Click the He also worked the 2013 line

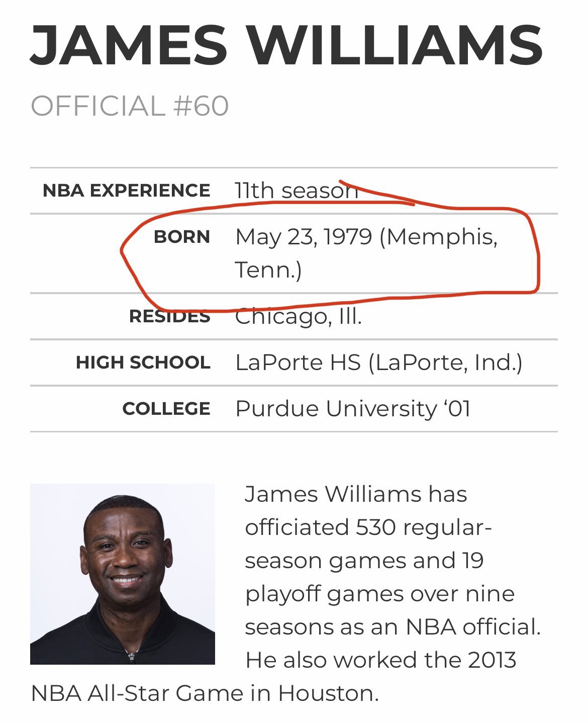click(x=380, y=660)
